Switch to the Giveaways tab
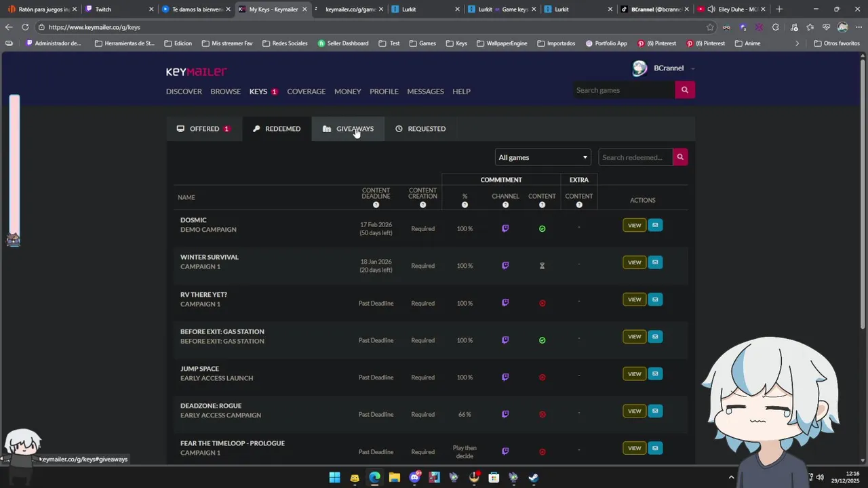Image resolution: width=868 pixels, height=488 pixels. (348, 129)
